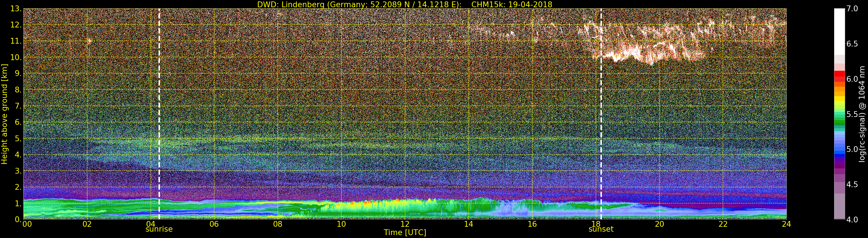Click the colorbar tick label '4.0'
Image resolution: width=868 pixels, height=238 pixels.
(852, 220)
